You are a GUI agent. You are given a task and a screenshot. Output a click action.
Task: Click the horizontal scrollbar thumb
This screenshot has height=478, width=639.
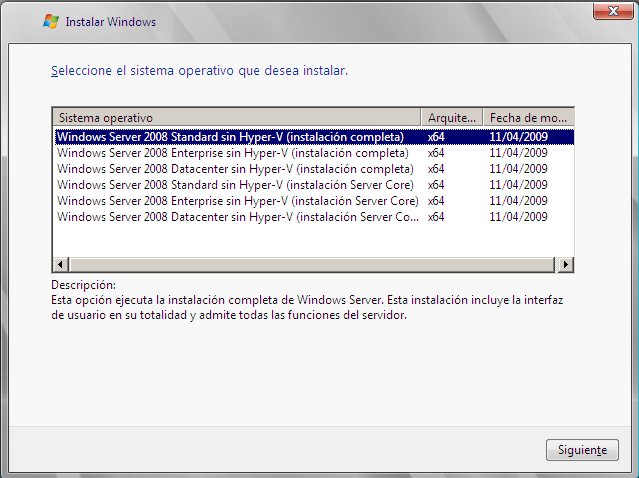pyautogui.click(x=312, y=264)
